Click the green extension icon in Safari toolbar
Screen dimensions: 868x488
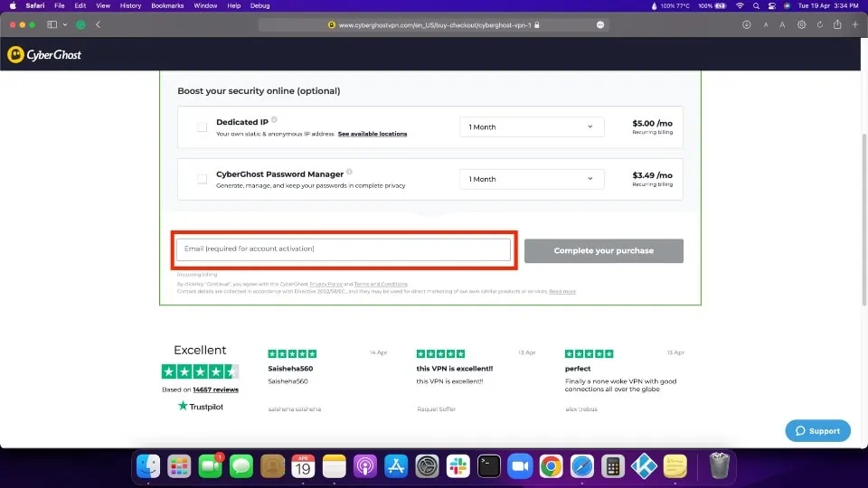coord(80,24)
